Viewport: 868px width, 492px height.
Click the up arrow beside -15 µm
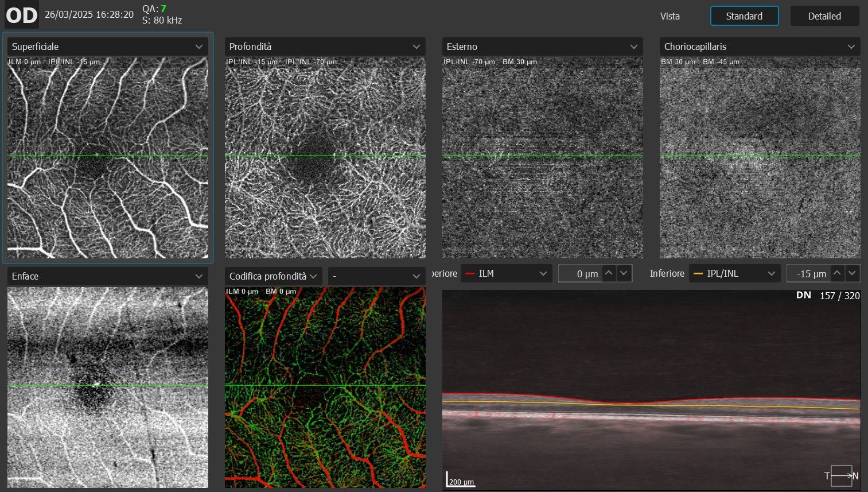click(x=838, y=273)
